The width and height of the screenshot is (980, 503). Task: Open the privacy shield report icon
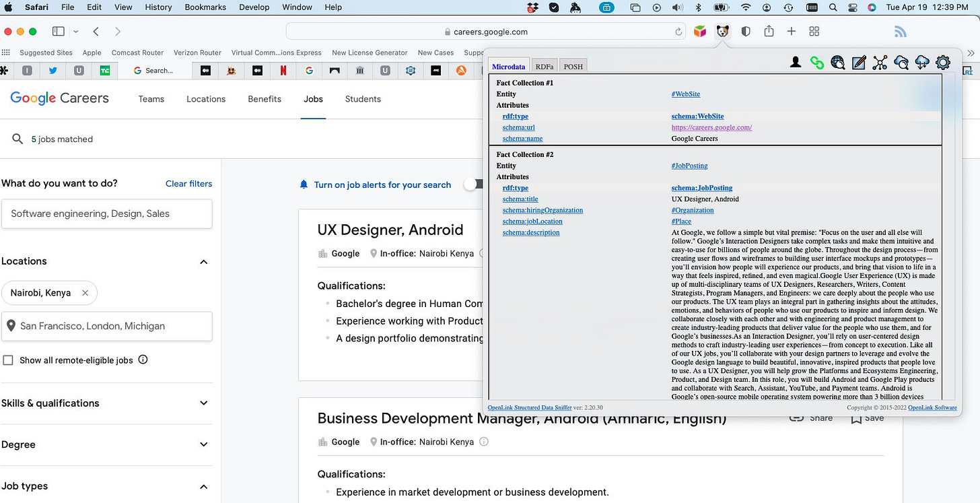pyautogui.click(x=746, y=31)
